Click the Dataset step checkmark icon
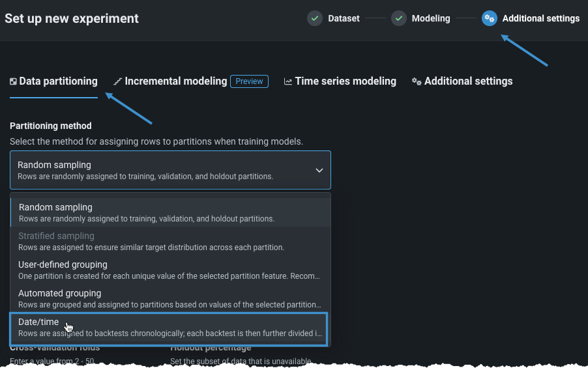This screenshot has width=588, height=368. point(315,18)
